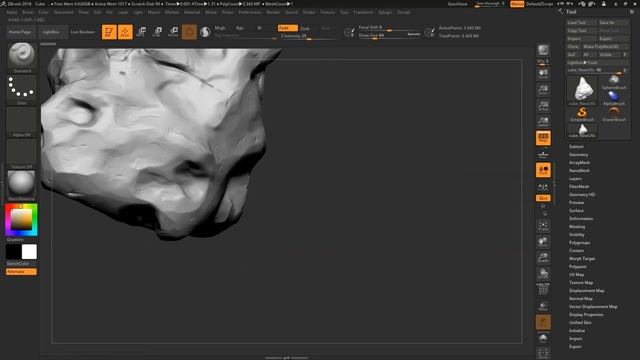Screen dimensions: 640x360
Task: Expand the Polygroups subpalette
Action: [579, 242]
